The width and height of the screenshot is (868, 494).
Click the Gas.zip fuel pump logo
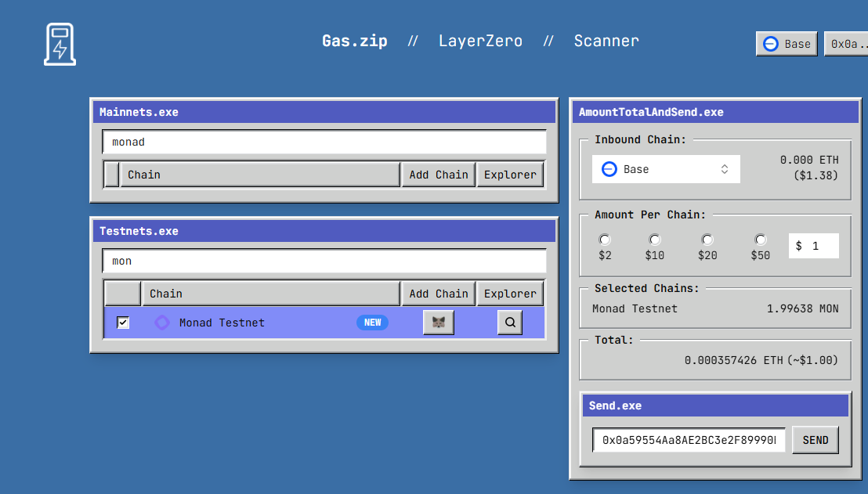click(x=60, y=45)
